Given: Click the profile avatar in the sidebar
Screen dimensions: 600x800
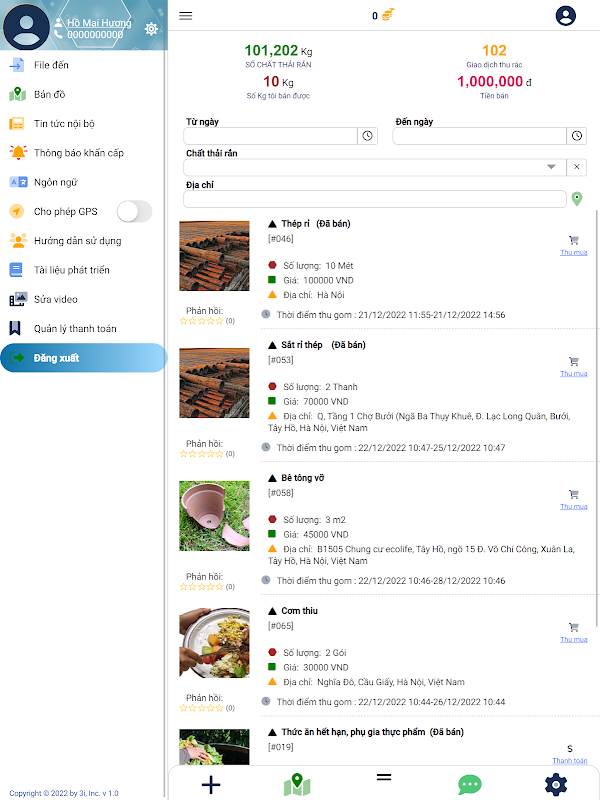Looking at the screenshot, I should point(26,27).
